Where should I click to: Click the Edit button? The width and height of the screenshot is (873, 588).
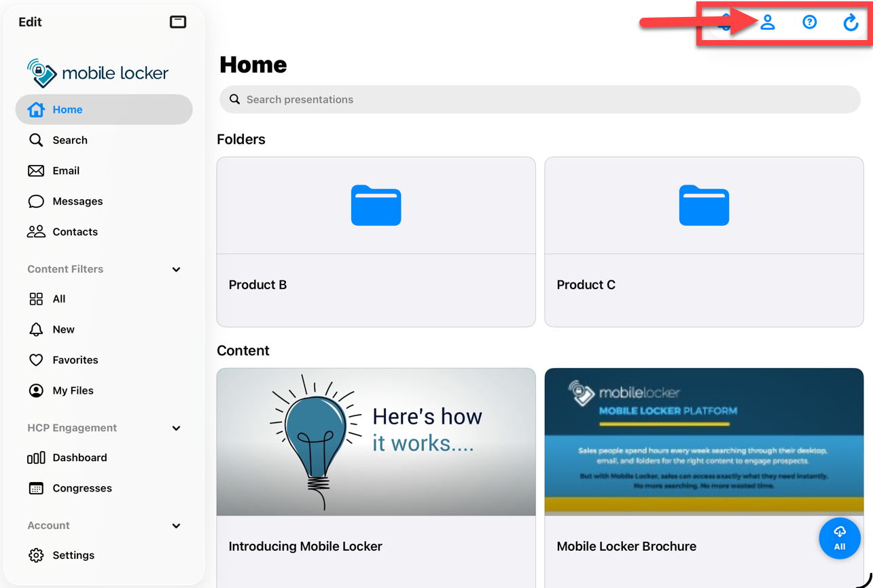30,22
